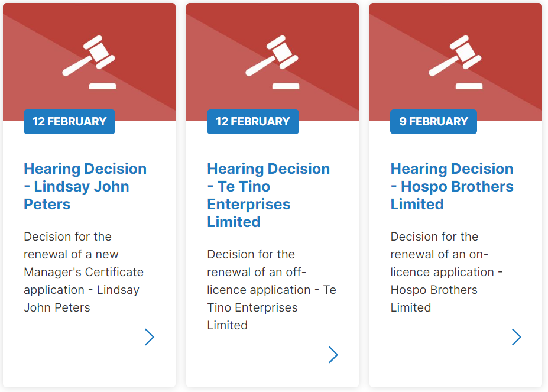
Task: Click the gavel icon on Lindsay John Peters card
Action: (89, 62)
